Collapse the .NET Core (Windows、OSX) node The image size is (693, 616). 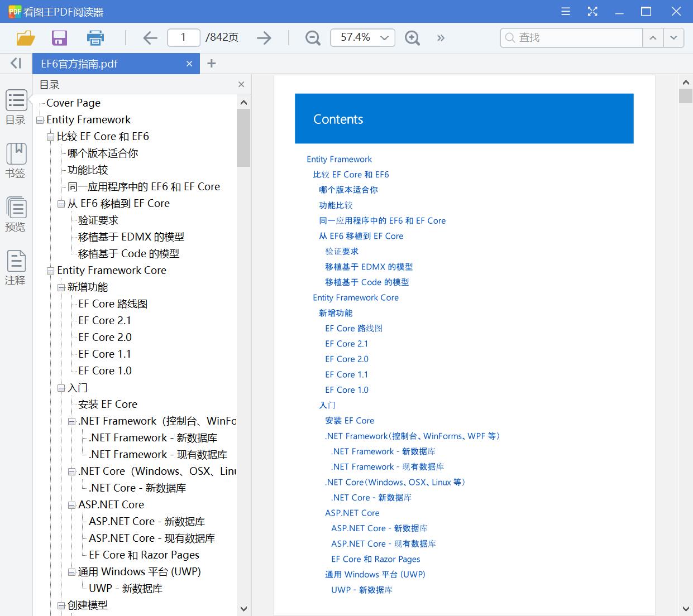pos(71,471)
